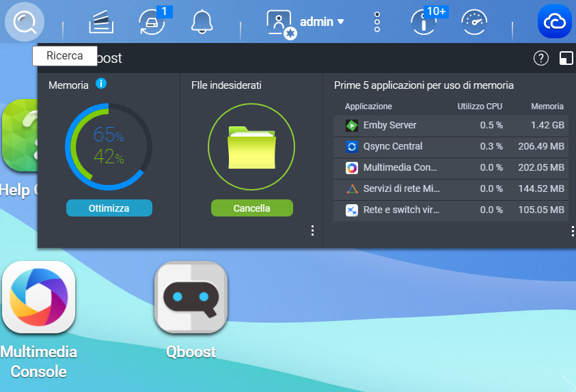Open the resource monitor dashboard gauge
This screenshot has width=576, height=392.
474,23
